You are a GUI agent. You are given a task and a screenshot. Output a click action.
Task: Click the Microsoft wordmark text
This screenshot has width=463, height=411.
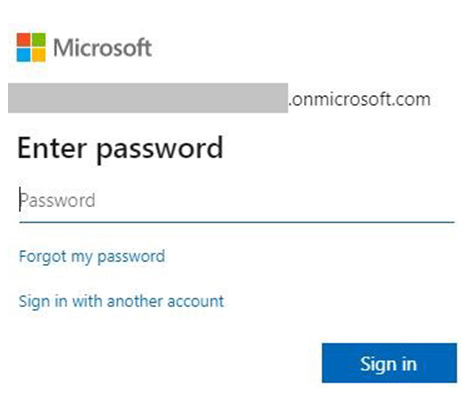coord(102,48)
